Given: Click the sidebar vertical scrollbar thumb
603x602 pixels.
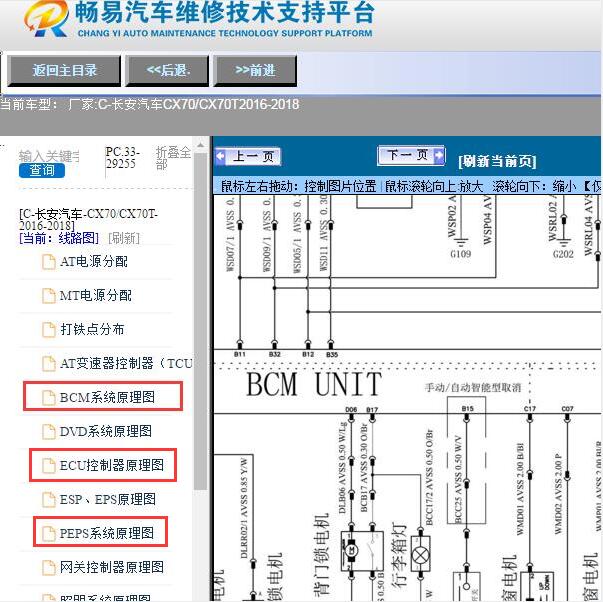Looking at the screenshot, I should 200,321.
